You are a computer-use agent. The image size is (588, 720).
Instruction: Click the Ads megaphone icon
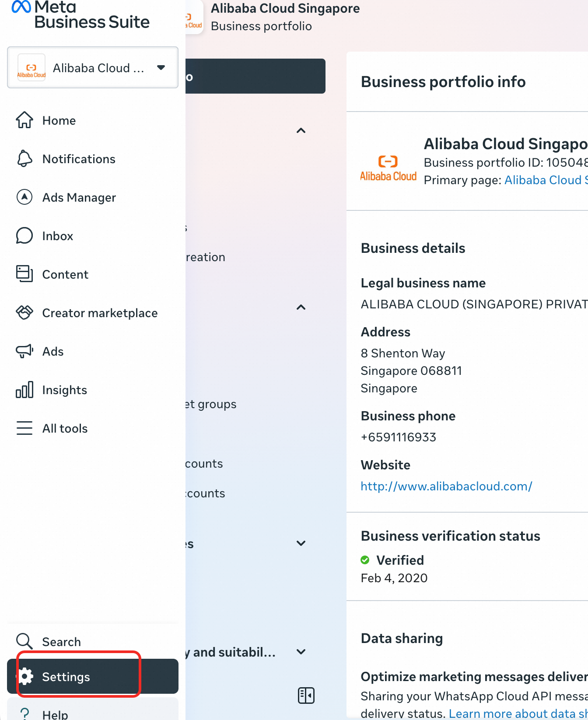(24, 351)
